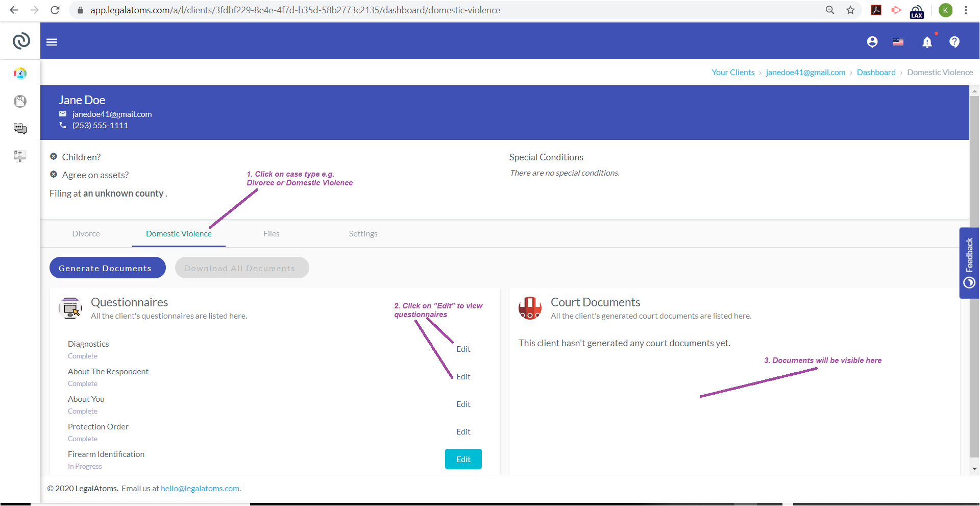Viewport: 980px width, 506px height.
Task: Edit the About The Respondent questionnaire
Action: pos(463,376)
